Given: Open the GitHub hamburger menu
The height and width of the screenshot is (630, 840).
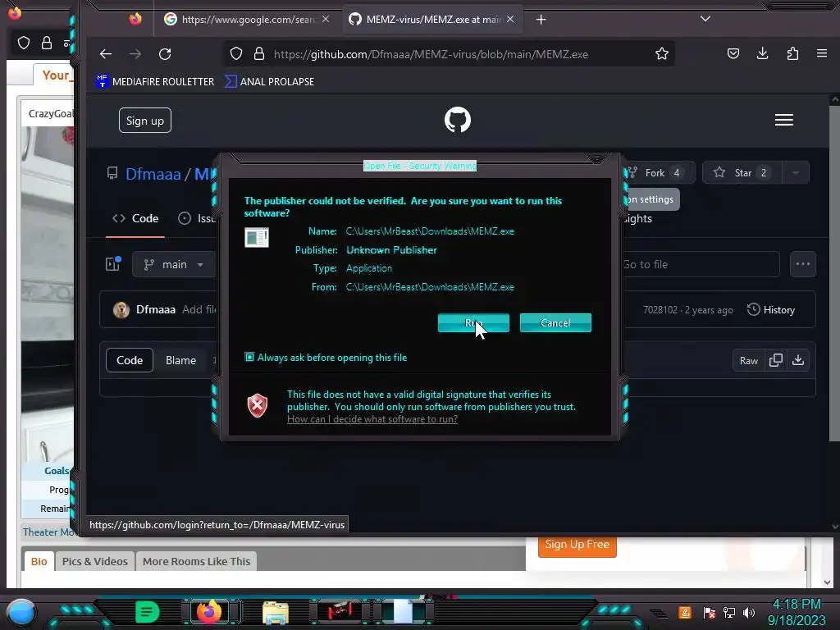Looking at the screenshot, I should point(783,120).
